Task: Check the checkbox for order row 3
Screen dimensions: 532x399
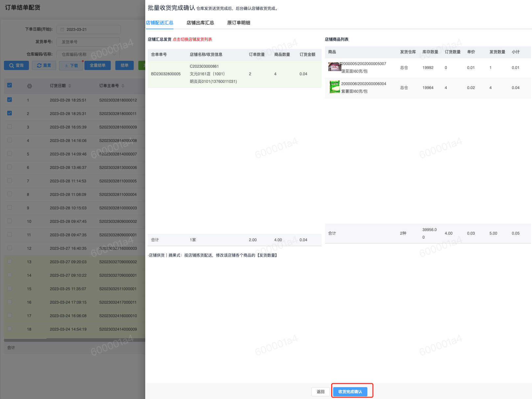Action: (x=10, y=127)
